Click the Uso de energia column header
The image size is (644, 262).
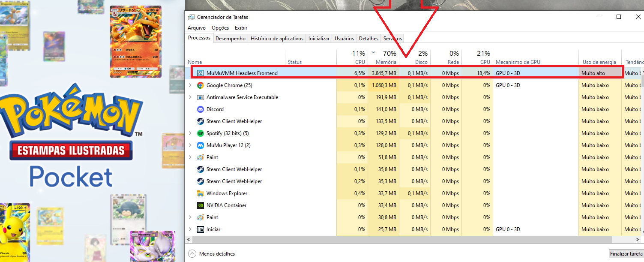coord(600,57)
